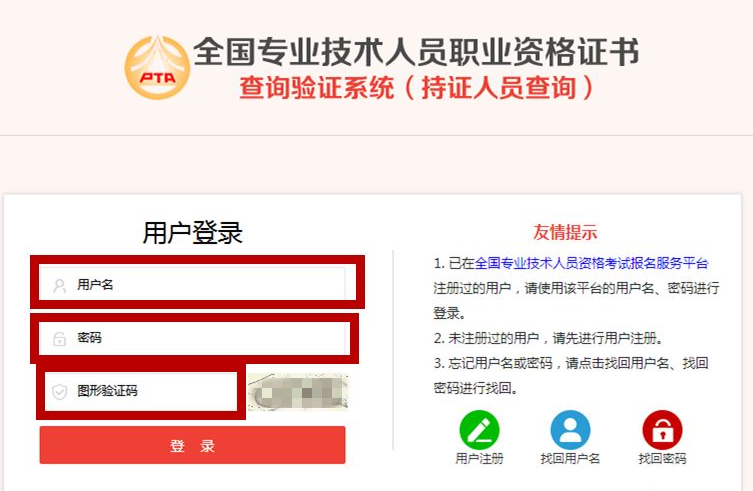Click the 找回密码 text label
Screen dimensions: 753x491
pyautogui.click(x=662, y=458)
